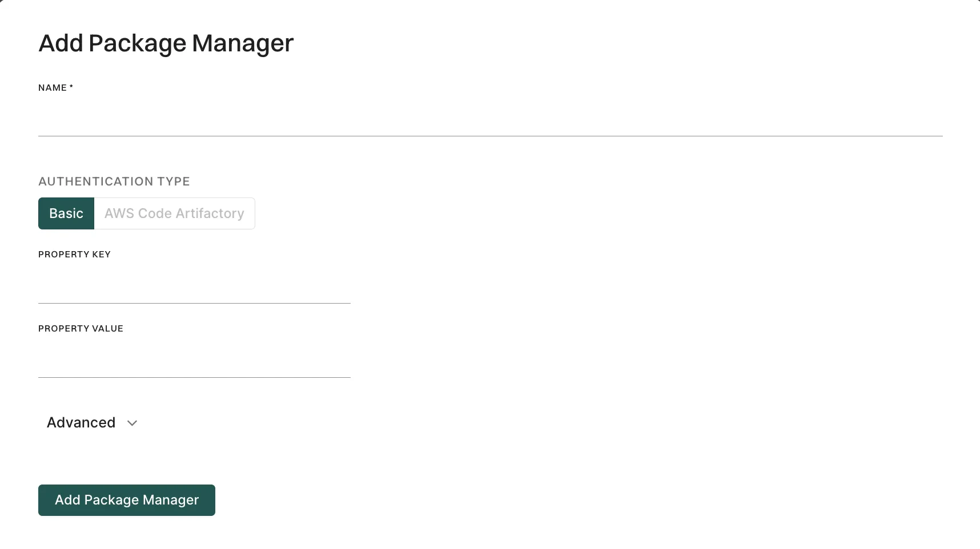Click the Add Package Manager page heading
This screenshot has width=980, height=549.
point(166,43)
